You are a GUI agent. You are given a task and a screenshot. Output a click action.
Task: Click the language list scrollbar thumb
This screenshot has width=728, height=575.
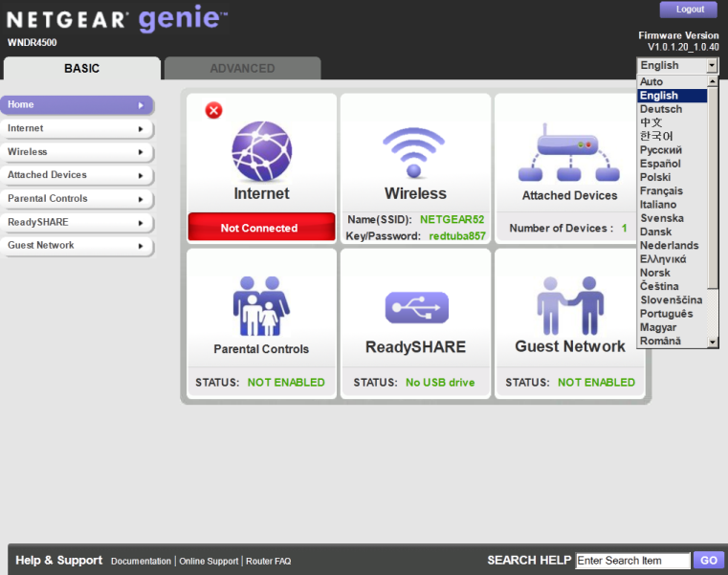713,188
